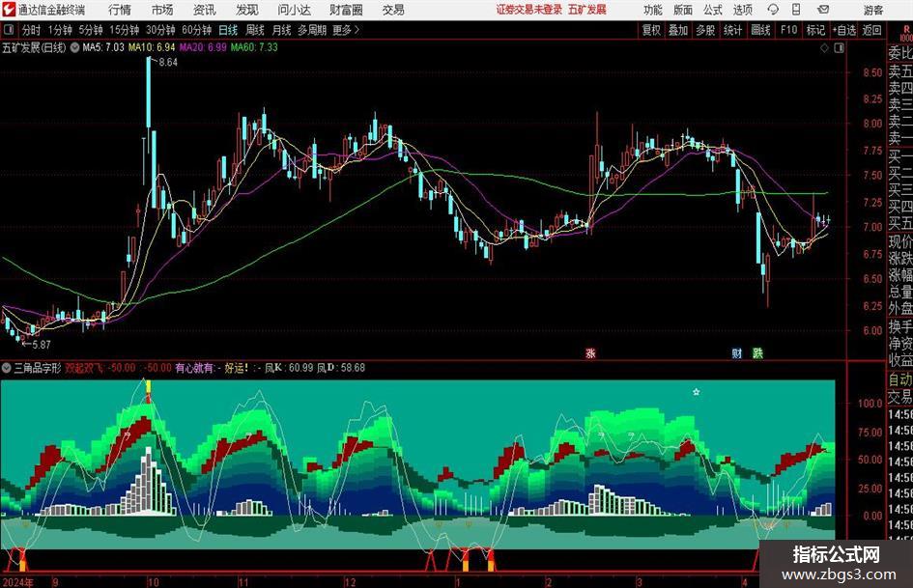Click the 证券交易未登录 login link
Viewport: 913px width, 588px height.
[x=529, y=10]
